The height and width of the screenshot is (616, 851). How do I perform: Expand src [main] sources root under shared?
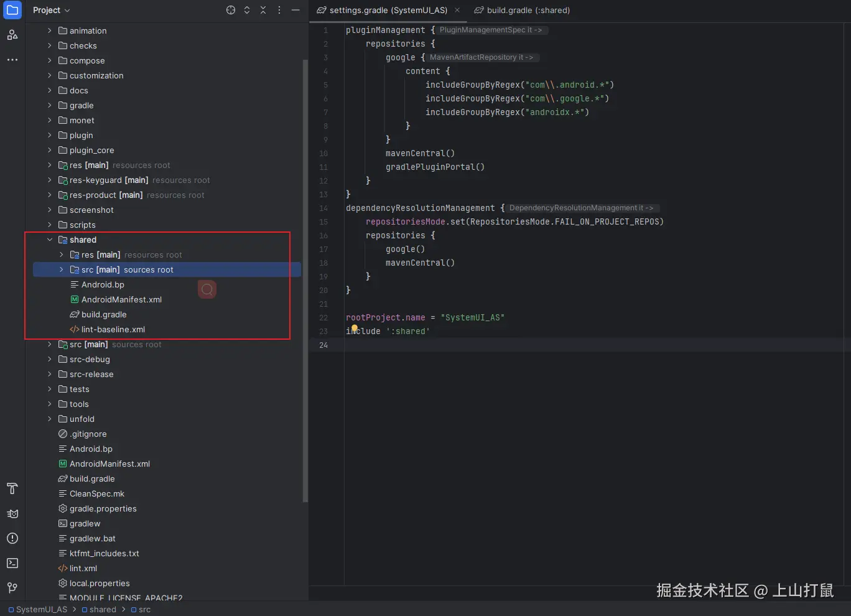click(x=62, y=269)
